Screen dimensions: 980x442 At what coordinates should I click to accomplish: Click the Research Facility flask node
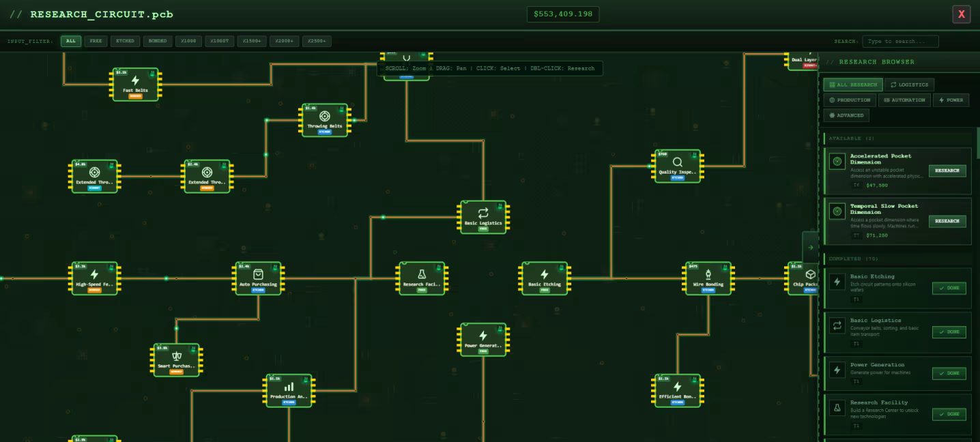click(422, 278)
